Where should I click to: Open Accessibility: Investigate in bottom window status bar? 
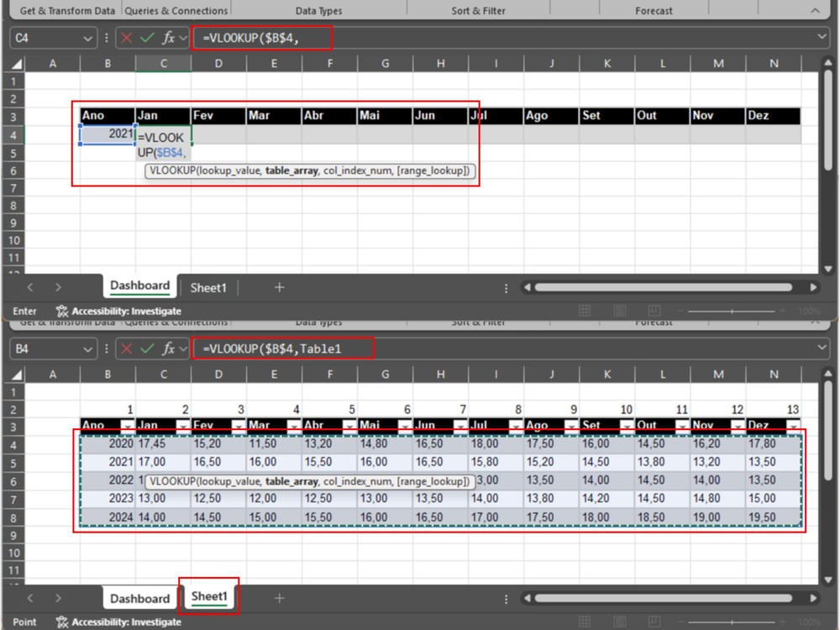click(x=118, y=622)
